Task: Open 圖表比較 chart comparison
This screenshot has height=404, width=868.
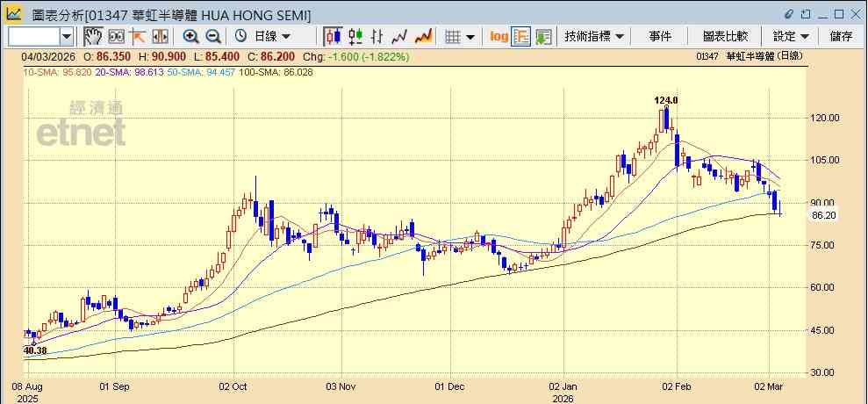Action: (725, 37)
